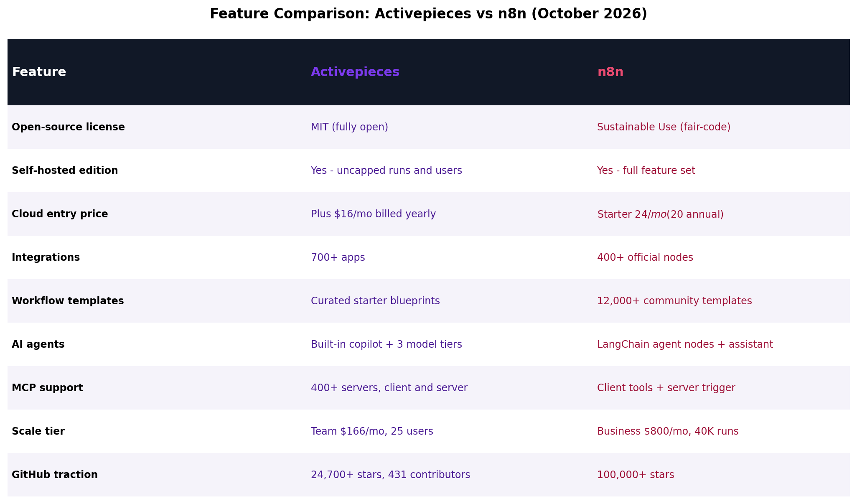Click the 'Scale tier' row label
Viewport: 857px width, 504px height.
pyautogui.click(x=38, y=431)
